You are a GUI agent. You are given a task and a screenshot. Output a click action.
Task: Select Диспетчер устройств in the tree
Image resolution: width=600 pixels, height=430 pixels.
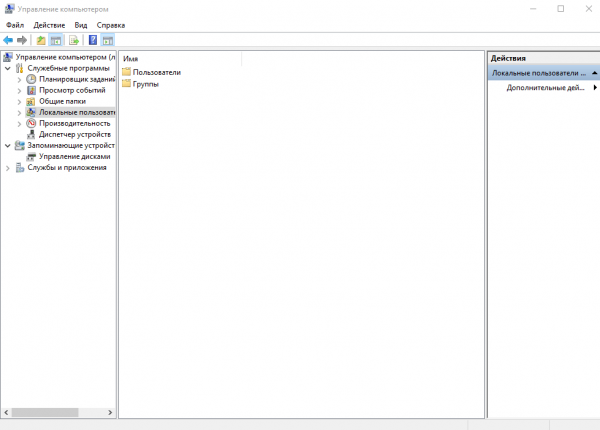tap(75, 134)
